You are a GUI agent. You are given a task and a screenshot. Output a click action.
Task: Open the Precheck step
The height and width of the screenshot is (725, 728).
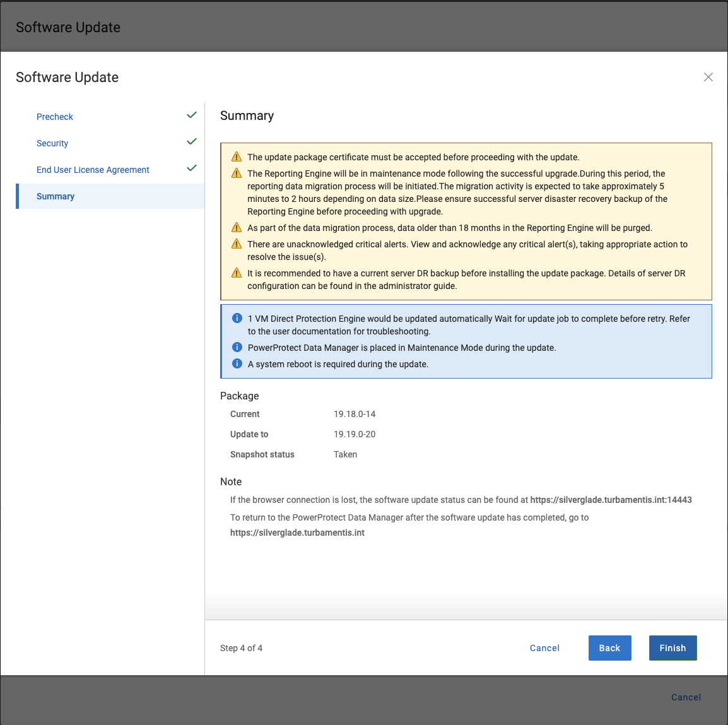(x=55, y=117)
